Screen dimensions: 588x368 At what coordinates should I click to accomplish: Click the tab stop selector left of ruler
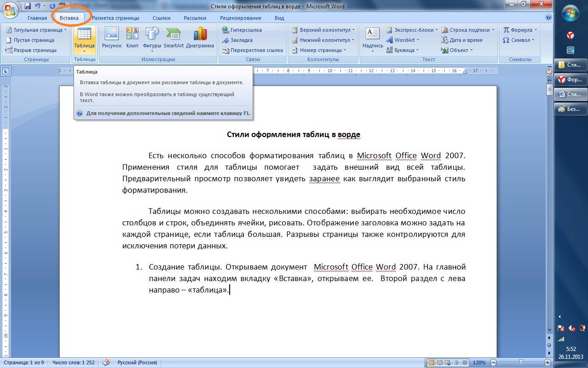pos(6,71)
